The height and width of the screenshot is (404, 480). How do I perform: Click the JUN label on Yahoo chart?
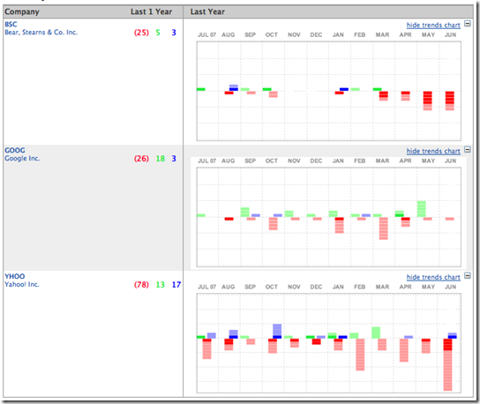450,287
